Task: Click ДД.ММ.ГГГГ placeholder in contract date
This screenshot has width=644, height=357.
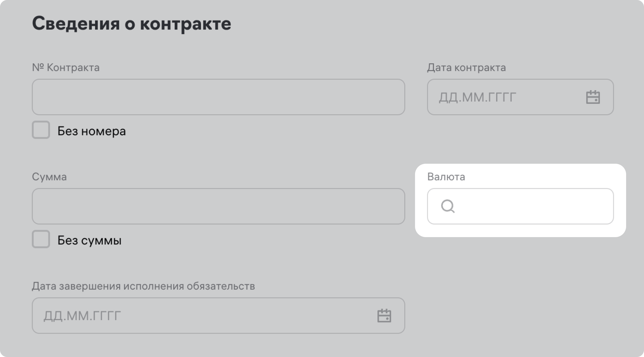Action: [477, 97]
